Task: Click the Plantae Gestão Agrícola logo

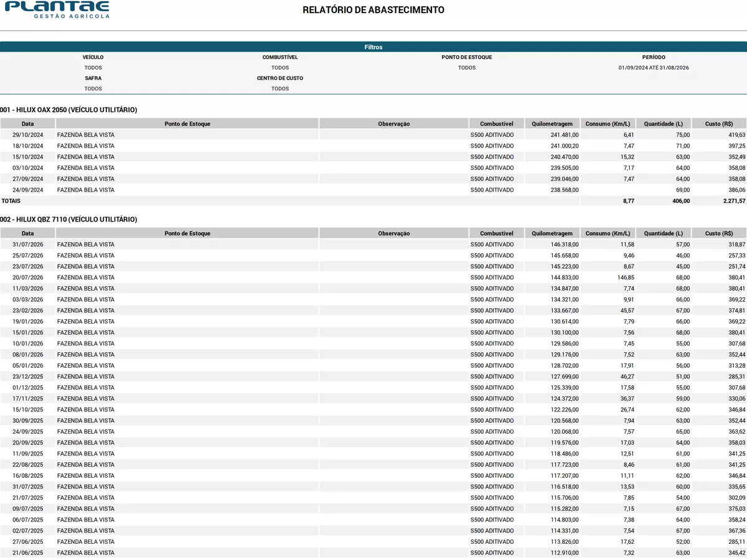Action: click(x=57, y=9)
